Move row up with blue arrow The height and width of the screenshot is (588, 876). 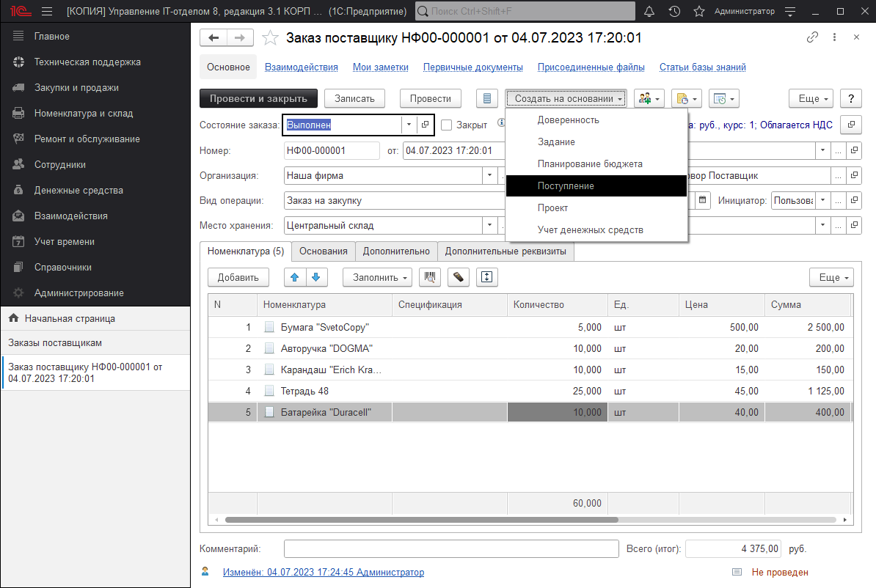[x=295, y=277]
